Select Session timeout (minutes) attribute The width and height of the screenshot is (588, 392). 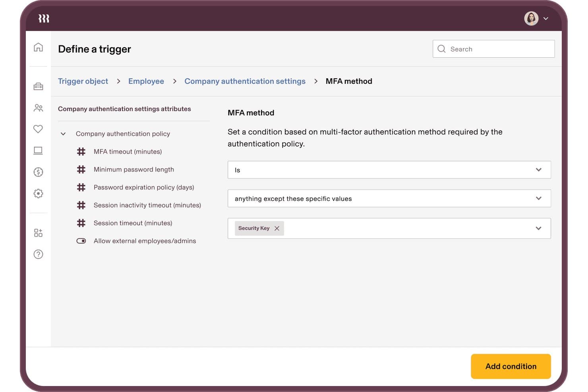click(x=133, y=223)
